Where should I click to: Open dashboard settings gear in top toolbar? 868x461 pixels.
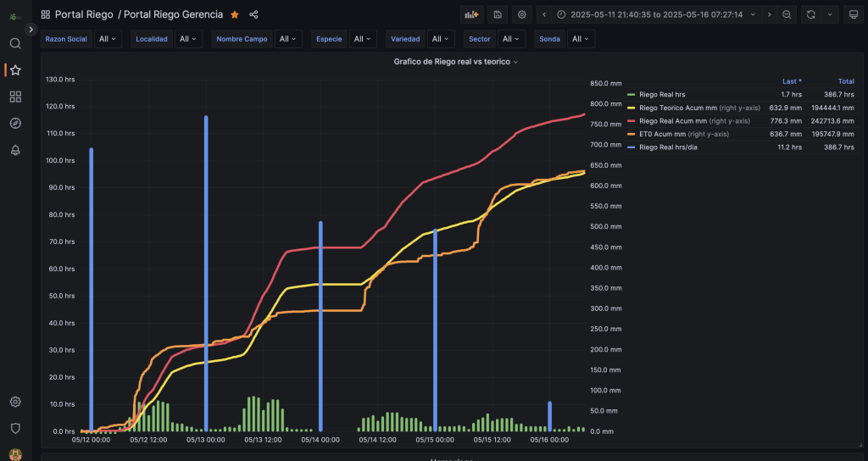tap(522, 14)
